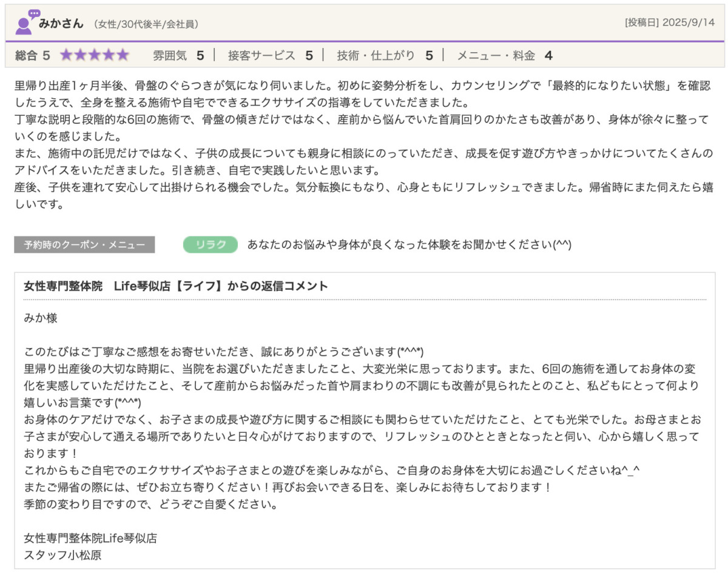Click the third purple rating star
The width and height of the screenshot is (728, 573).
click(x=95, y=56)
